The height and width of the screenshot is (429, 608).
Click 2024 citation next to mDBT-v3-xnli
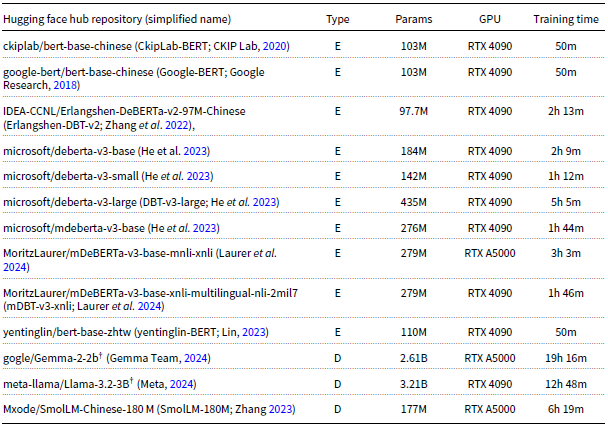[x=149, y=306]
